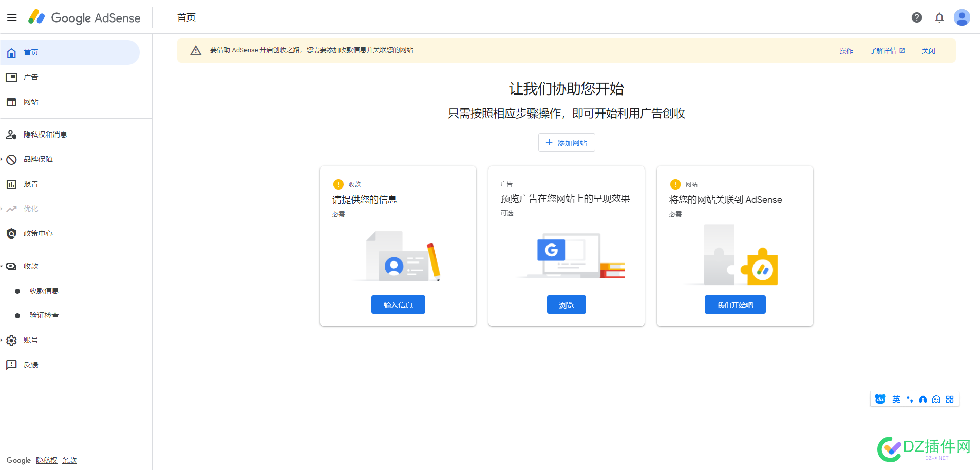
Task: Click the 浏览 button
Action: click(x=567, y=305)
